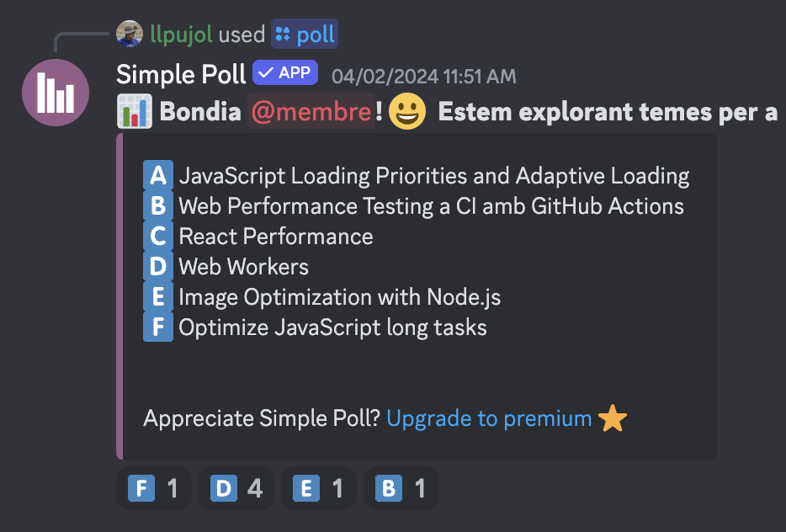Screen dimensions: 786x532
Task: Click the letter A option icon
Action: click(x=158, y=176)
